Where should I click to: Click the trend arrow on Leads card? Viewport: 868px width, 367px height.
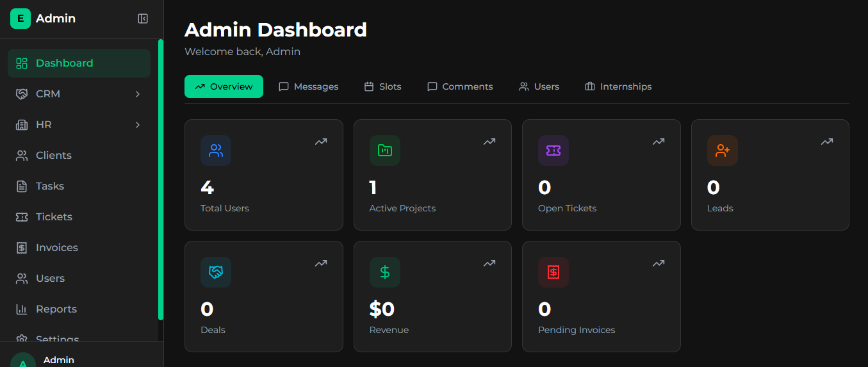pos(827,142)
